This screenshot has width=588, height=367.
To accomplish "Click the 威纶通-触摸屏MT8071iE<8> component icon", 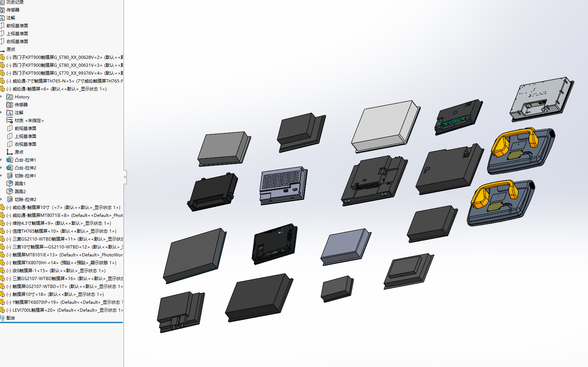I will tap(2, 215).
